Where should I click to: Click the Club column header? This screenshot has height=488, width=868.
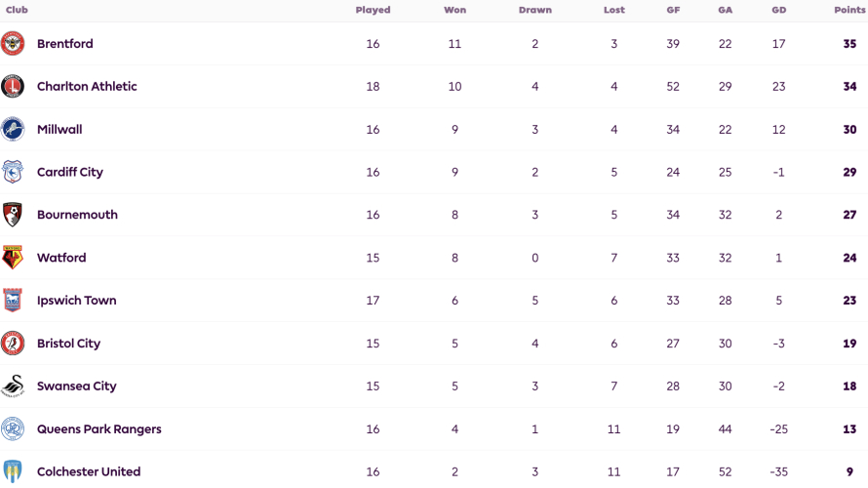tap(17, 10)
